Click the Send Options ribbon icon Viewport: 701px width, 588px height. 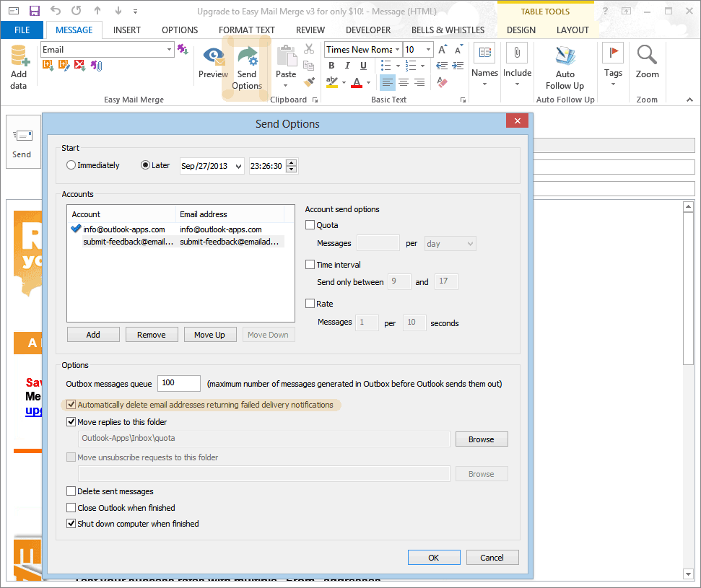247,57
